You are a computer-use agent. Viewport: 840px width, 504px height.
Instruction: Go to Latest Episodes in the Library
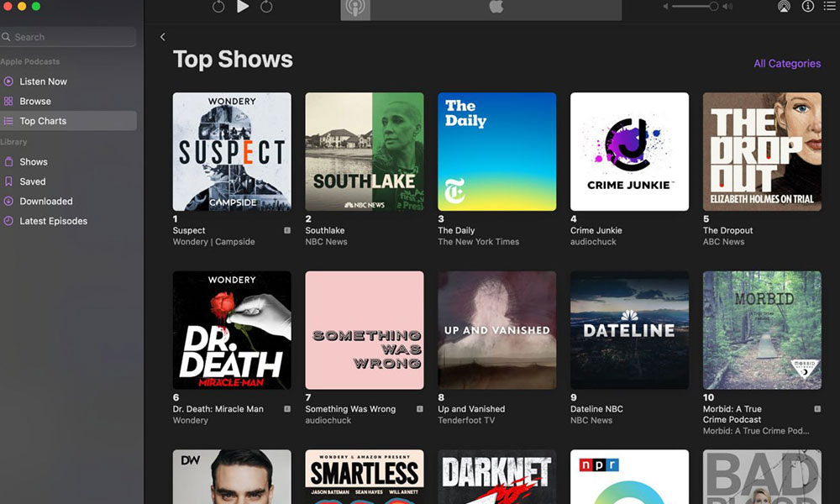coord(53,222)
